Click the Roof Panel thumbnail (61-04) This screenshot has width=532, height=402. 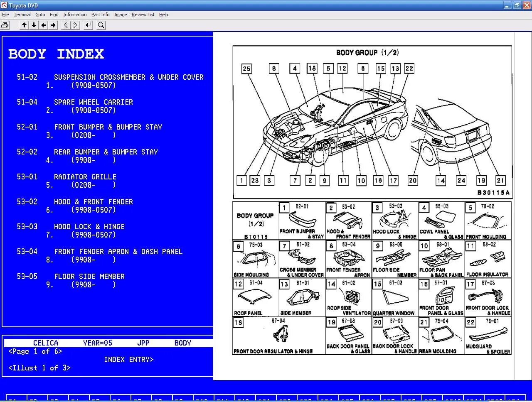[256, 297]
